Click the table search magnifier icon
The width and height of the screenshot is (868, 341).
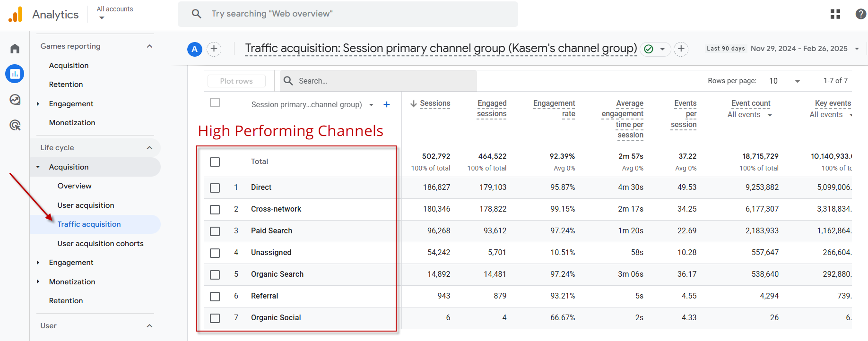tap(288, 81)
